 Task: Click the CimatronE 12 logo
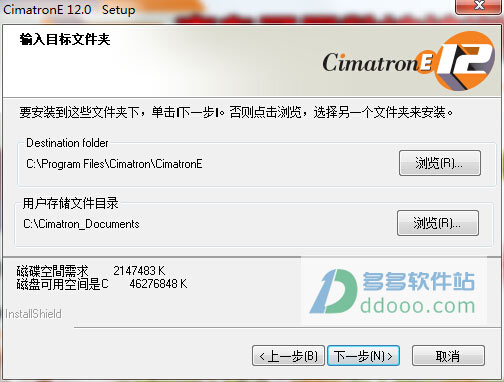[x=409, y=61]
